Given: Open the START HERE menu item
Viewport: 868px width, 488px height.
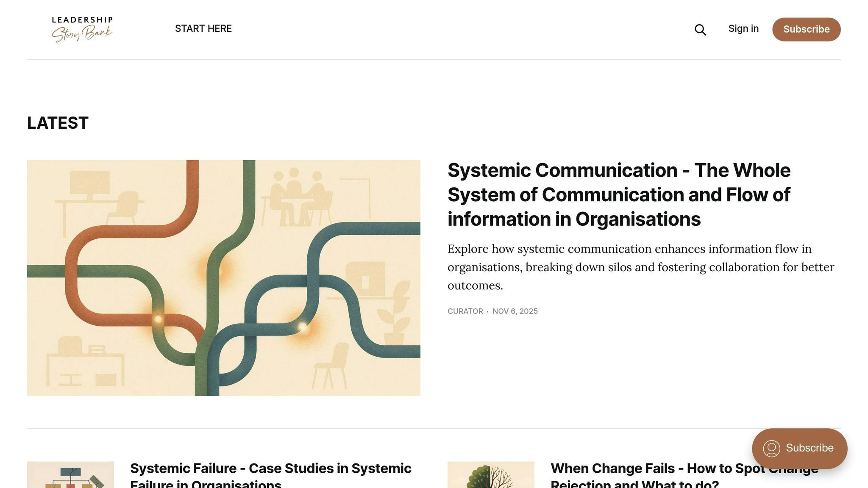Looking at the screenshot, I should 203,28.
